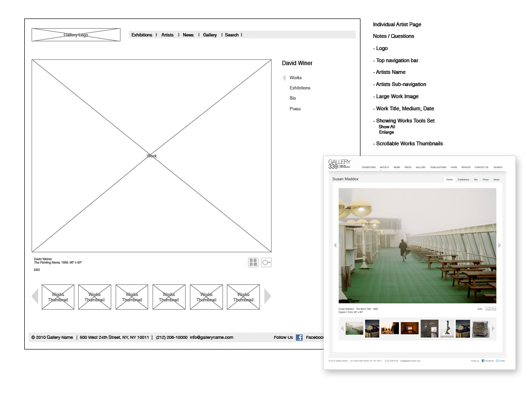Screen dimensions: 530x420
Task: Select Artists in the wireframe top navigation
Action: pos(167,35)
